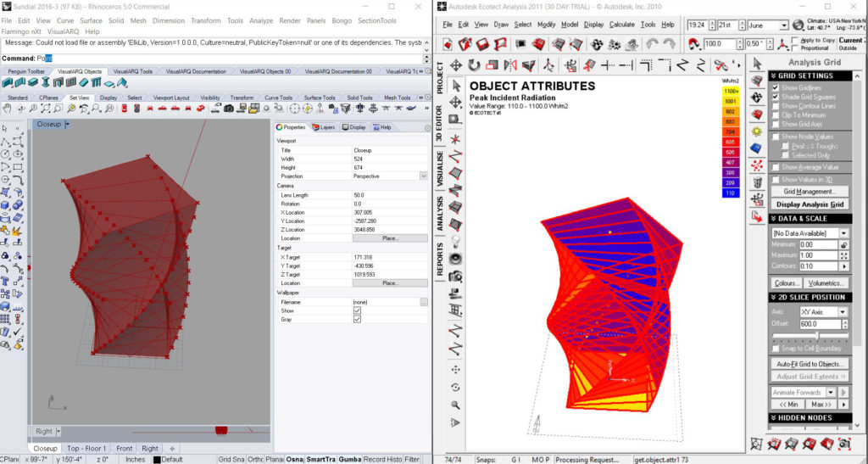Select the Rhino pointer arrow tool in left toolbar
868x464 pixels.
[x=5, y=128]
